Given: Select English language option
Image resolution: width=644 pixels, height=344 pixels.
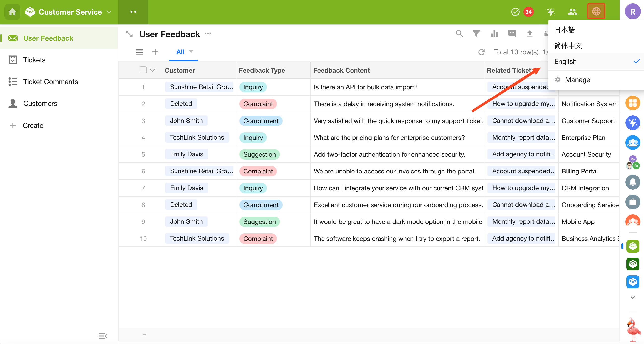Looking at the screenshot, I should point(565,61).
